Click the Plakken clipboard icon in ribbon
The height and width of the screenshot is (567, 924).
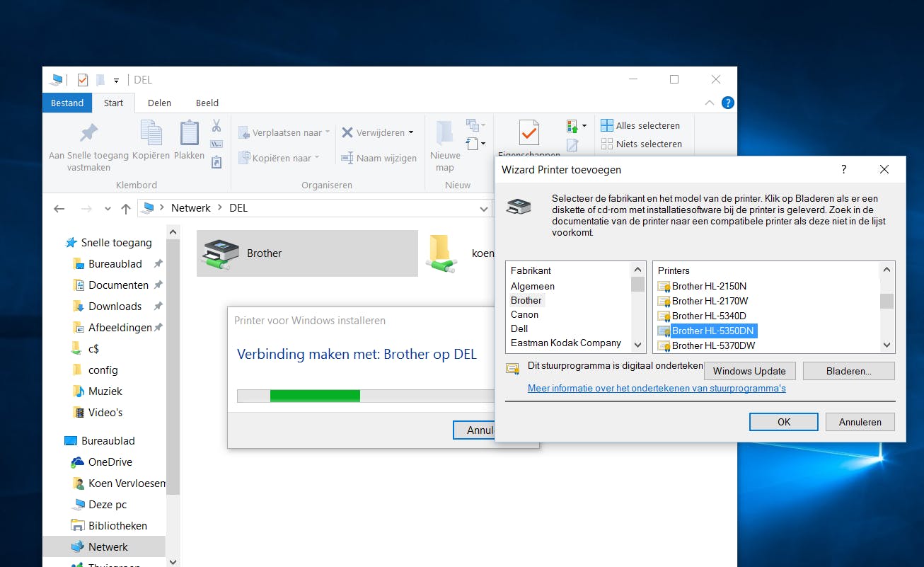(189, 132)
